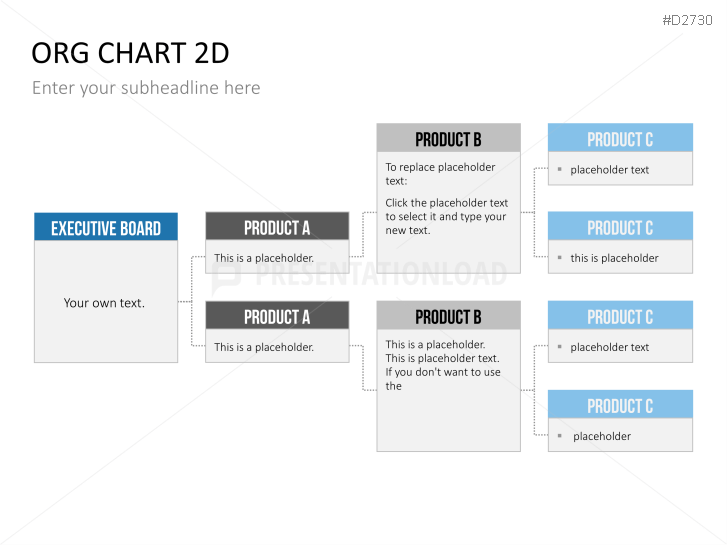Select the second Product C header
The width and height of the screenshot is (727, 545).
pos(620,226)
